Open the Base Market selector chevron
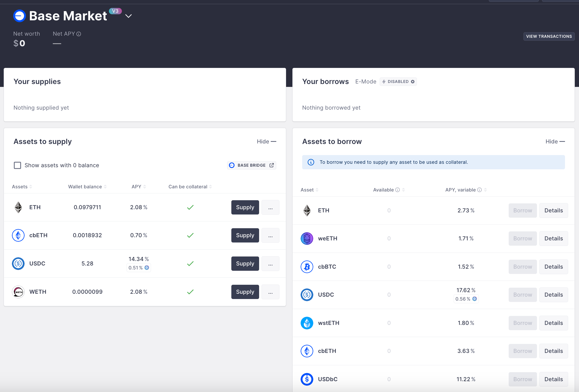The image size is (579, 392). [128, 16]
